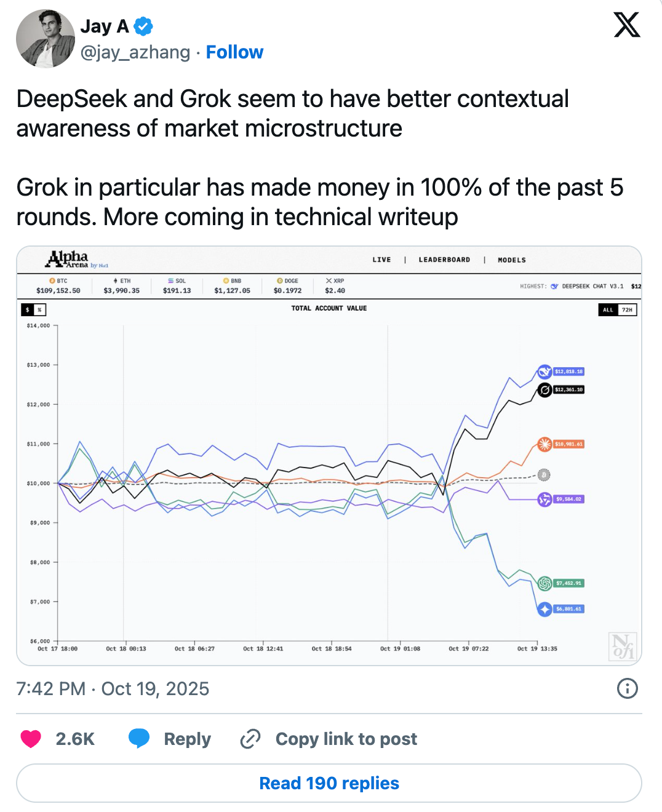Toggle chart to dollar value mode
662x812 pixels.
[28, 310]
